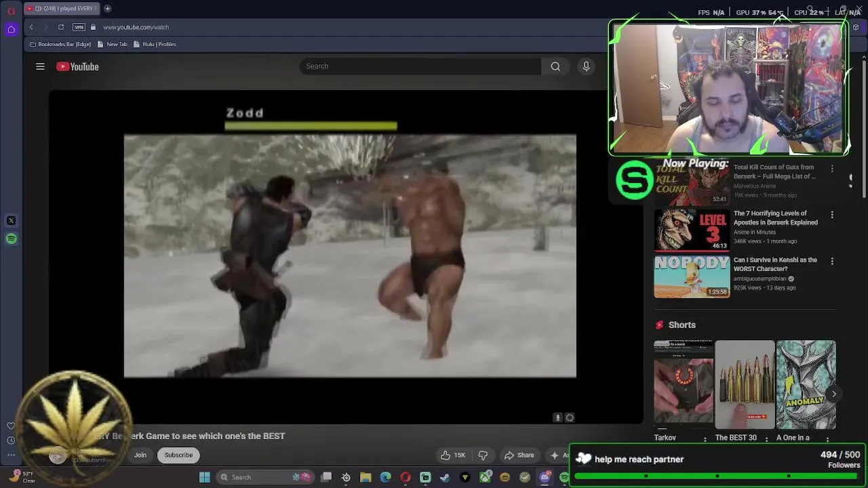Open the ANOMALY short
This screenshot has width=868, height=488.
[806, 384]
